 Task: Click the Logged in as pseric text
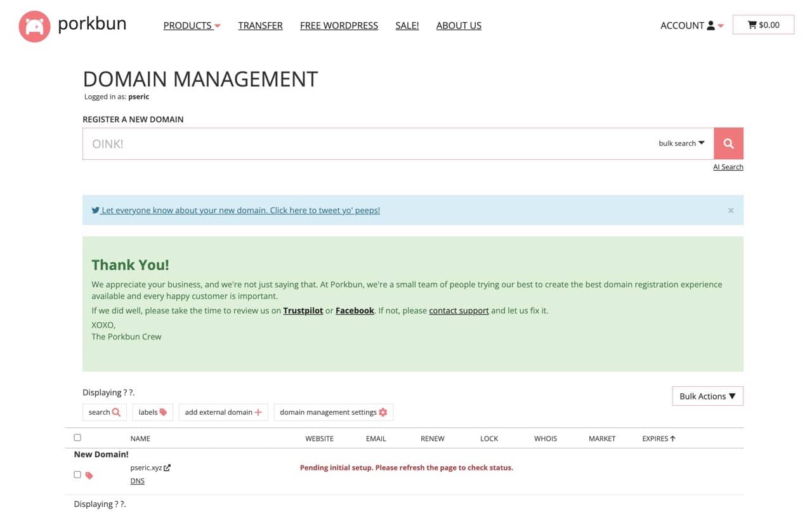coord(117,97)
